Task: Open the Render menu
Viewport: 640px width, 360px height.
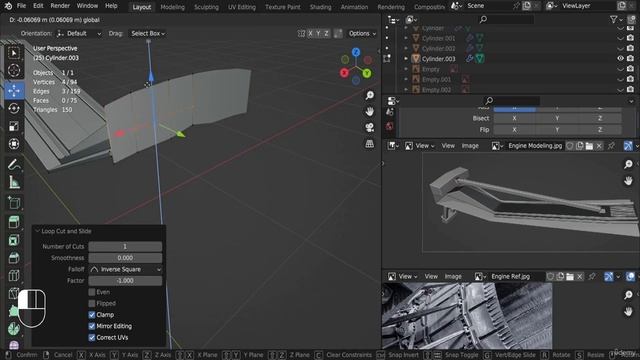Action: (60, 6)
